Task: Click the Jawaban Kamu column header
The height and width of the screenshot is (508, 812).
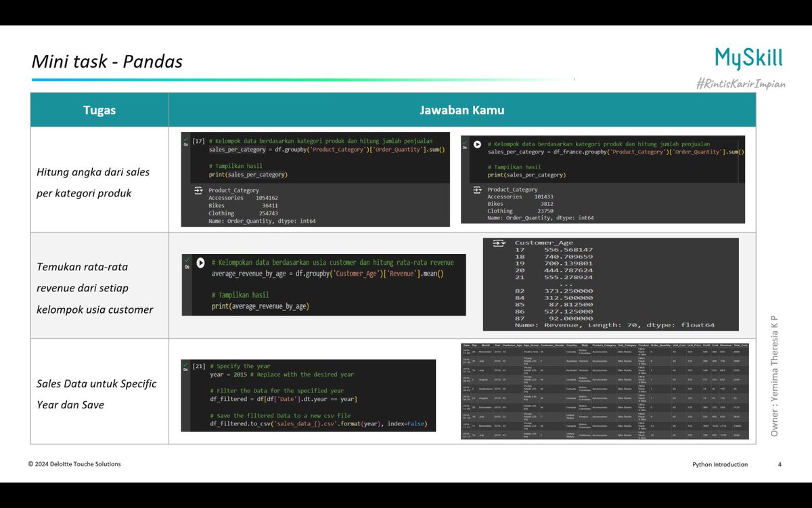Action: point(461,110)
